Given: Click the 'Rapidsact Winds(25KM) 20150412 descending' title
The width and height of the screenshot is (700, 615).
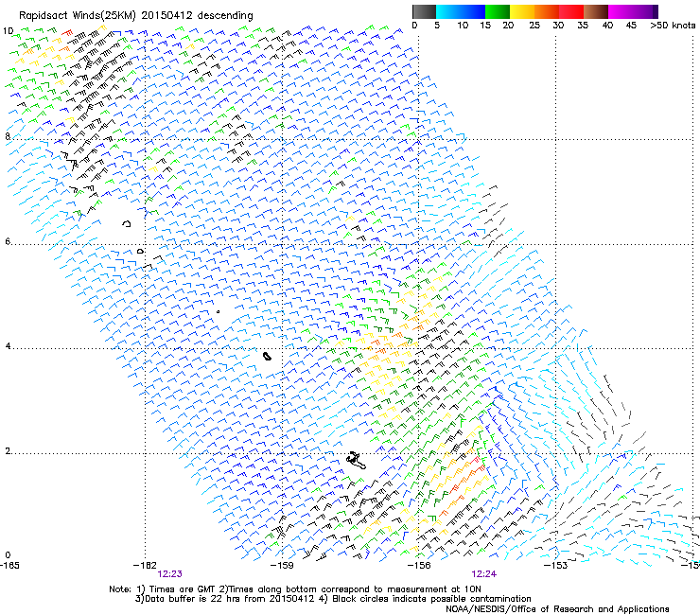Looking at the screenshot, I should pyautogui.click(x=135, y=16).
